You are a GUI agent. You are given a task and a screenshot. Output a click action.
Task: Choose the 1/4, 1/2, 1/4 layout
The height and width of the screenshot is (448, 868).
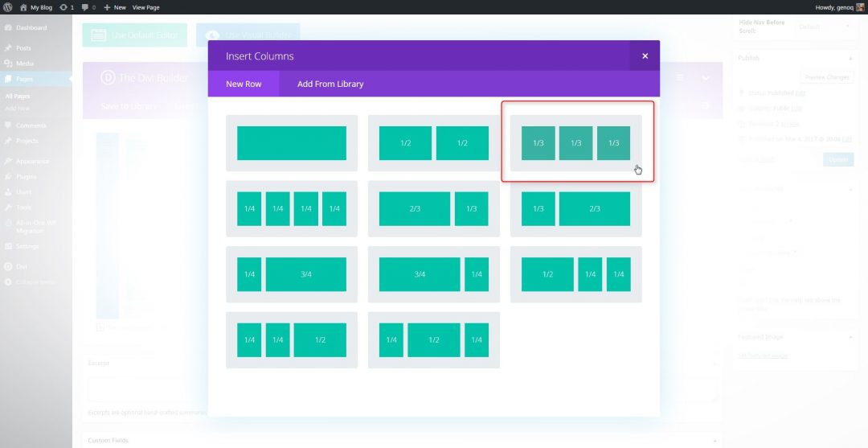tap(434, 340)
